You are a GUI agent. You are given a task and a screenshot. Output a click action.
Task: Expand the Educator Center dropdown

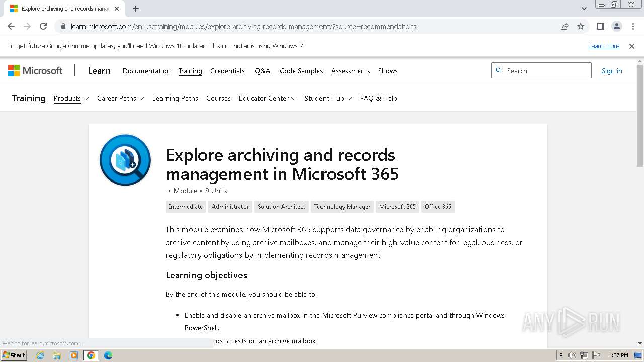[268, 98]
